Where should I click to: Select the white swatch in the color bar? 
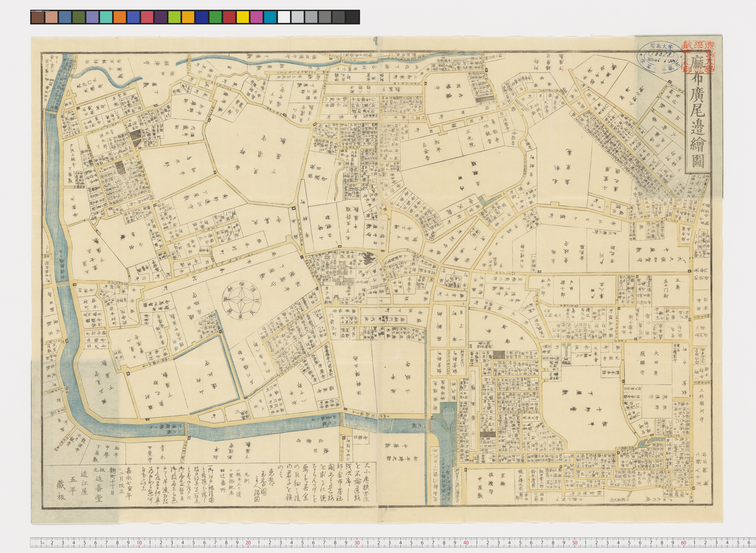[x=284, y=17]
